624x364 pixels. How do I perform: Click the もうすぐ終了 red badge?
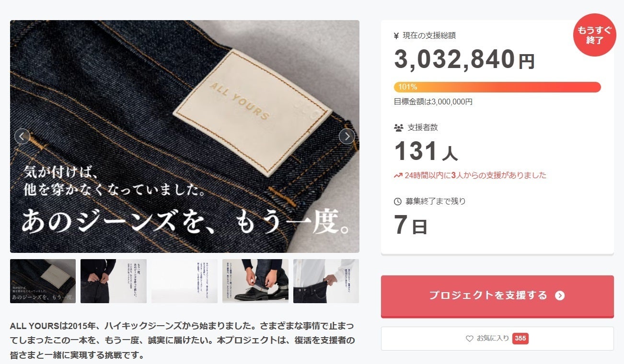[594, 35]
